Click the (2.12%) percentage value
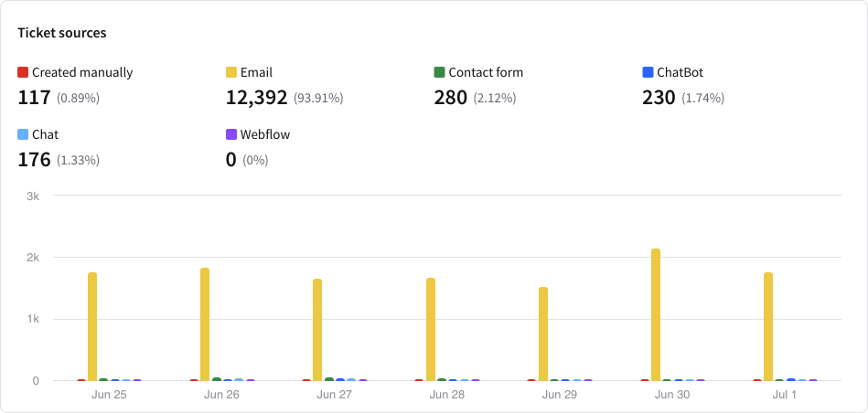 point(494,99)
